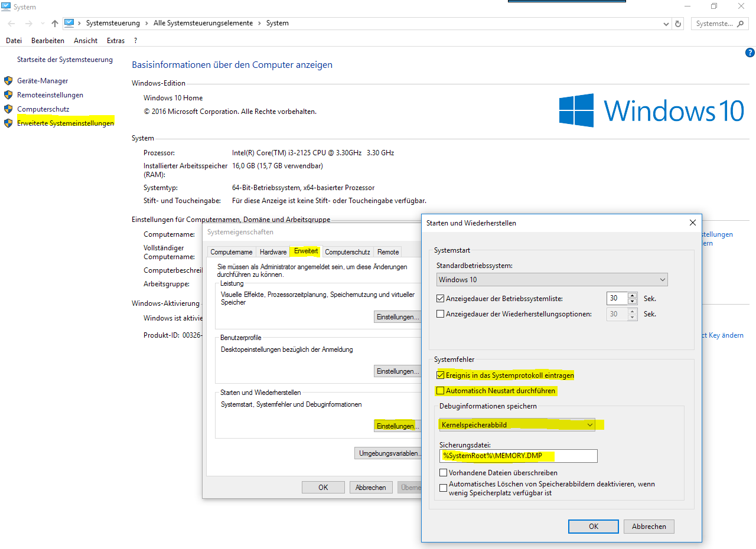Open Starten und Wiederherstellen Einstellungen button
The image size is (756, 549).
397,426
